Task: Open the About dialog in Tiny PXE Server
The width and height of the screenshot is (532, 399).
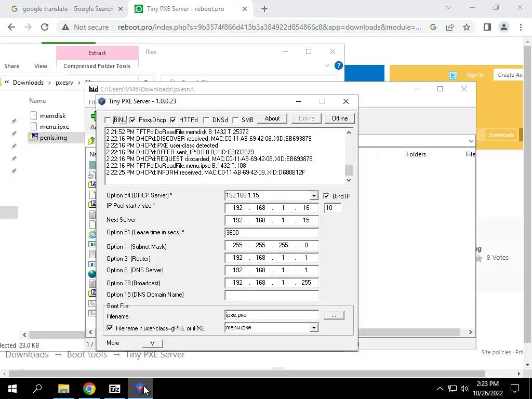Action: (272, 118)
